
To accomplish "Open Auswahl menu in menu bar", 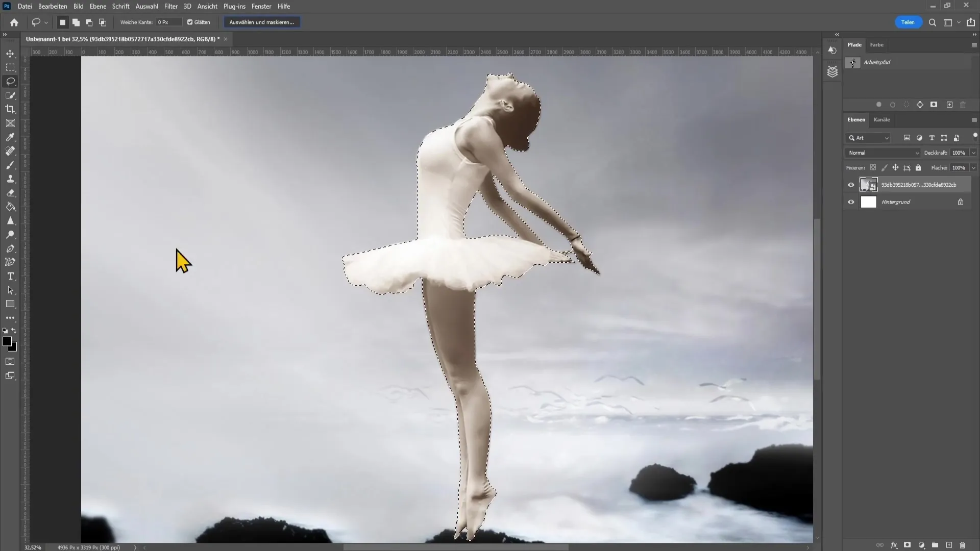I will click(x=146, y=6).
